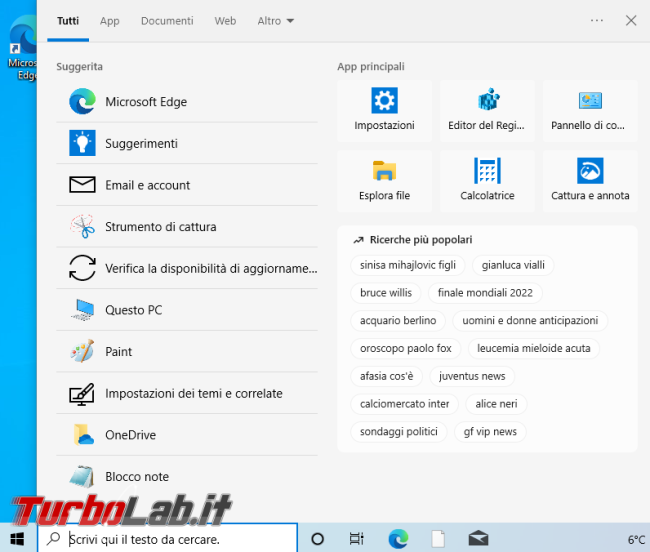The height and width of the screenshot is (552, 650).
Task: Close the search panel
Action: click(x=631, y=20)
